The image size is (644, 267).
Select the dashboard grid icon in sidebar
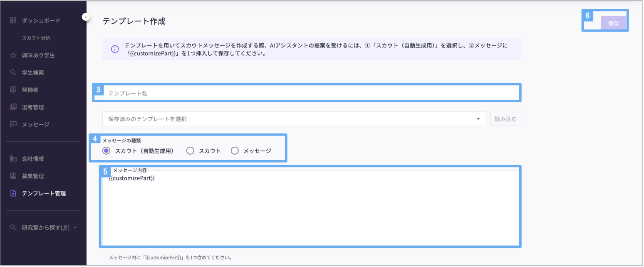point(12,20)
